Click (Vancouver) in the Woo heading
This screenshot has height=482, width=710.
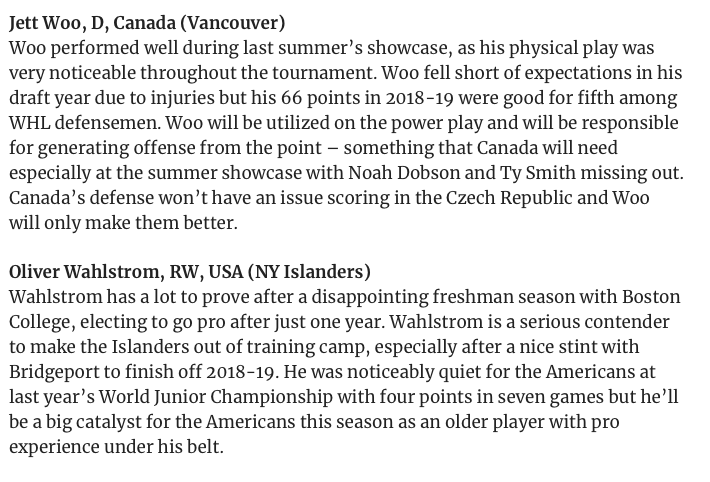230,22
